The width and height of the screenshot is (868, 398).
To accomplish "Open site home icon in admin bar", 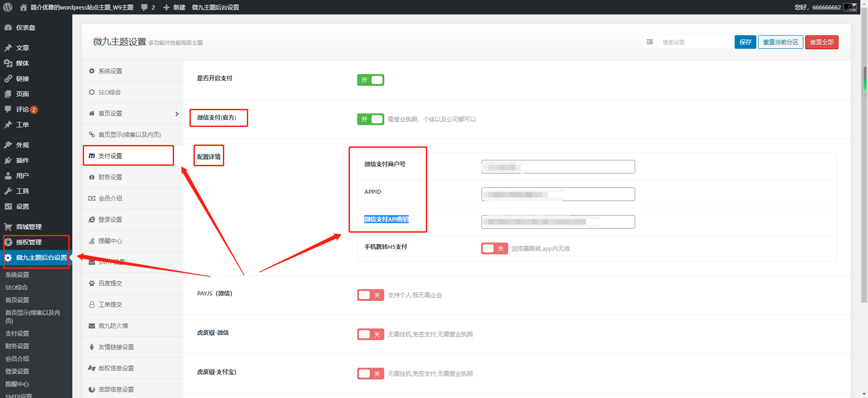I will (x=24, y=7).
